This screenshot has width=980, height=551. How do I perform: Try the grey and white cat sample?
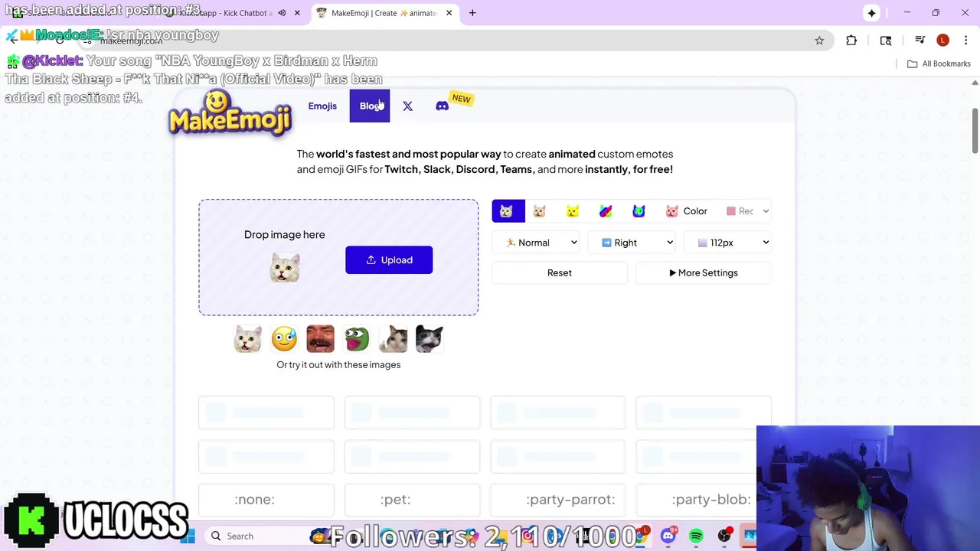393,339
